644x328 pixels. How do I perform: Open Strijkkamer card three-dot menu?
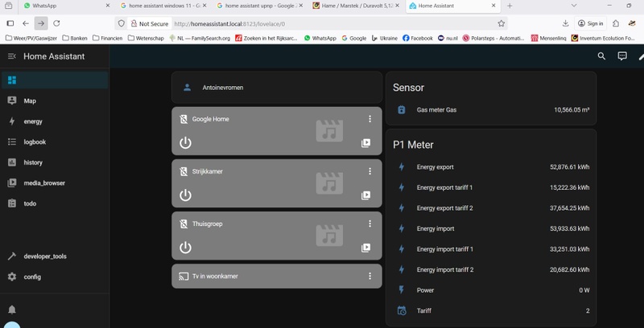click(369, 171)
